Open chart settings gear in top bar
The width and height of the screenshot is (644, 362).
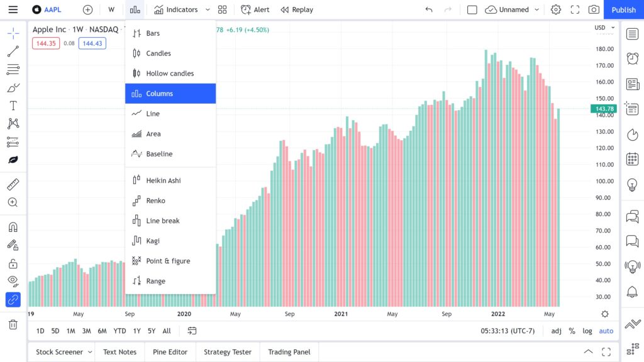556,9
